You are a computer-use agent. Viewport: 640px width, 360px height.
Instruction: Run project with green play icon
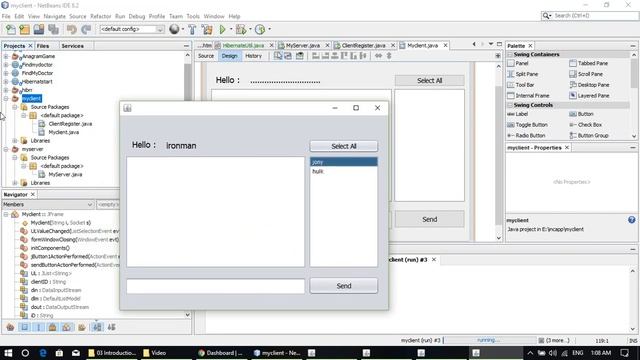[222, 29]
